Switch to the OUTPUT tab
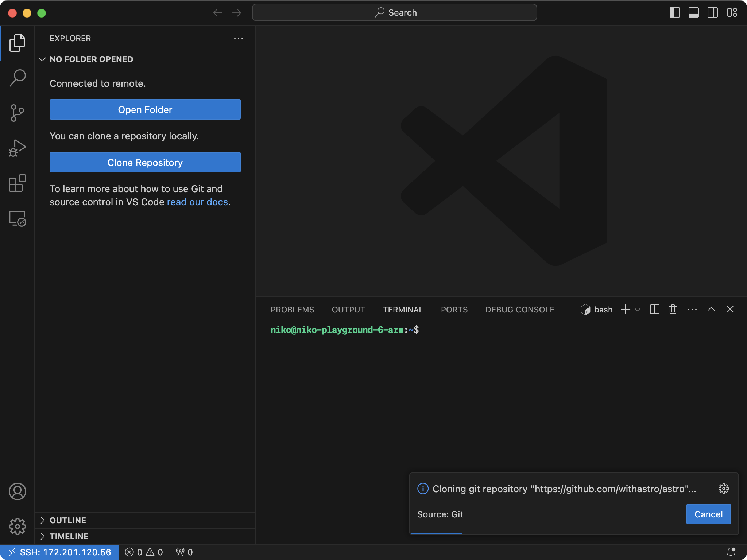The image size is (747, 560). pos(348,310)
